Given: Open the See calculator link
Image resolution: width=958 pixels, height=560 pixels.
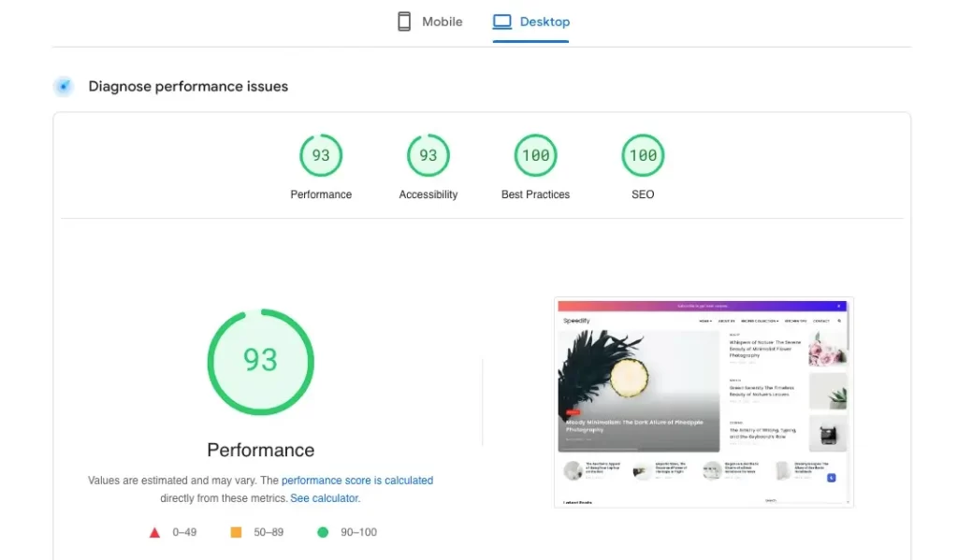Looking at the screenshot, I should point(325,498).
